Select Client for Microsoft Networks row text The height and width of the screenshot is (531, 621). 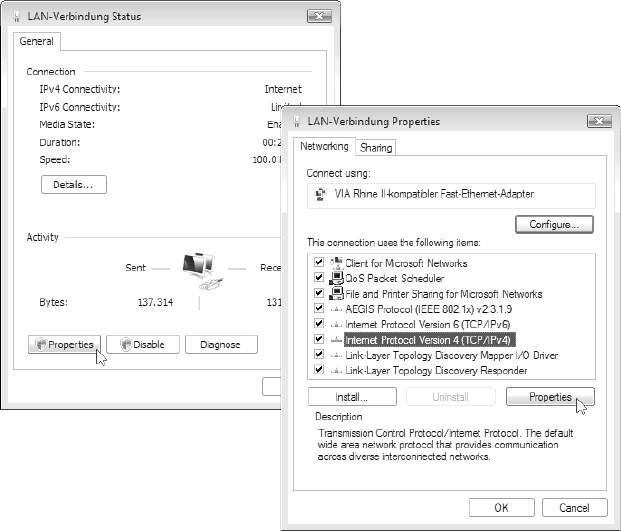pyautogui.click(x=406, y=263)
